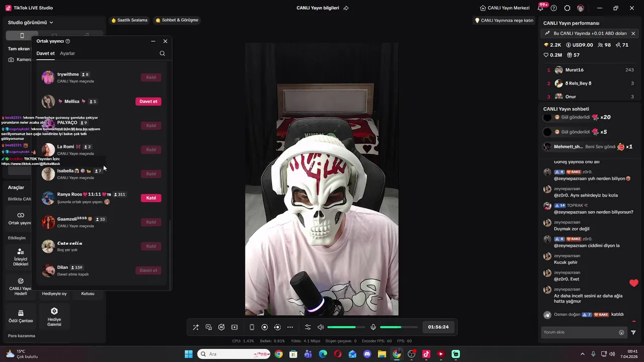Adjust the speaker volume slider

(347, 327)
